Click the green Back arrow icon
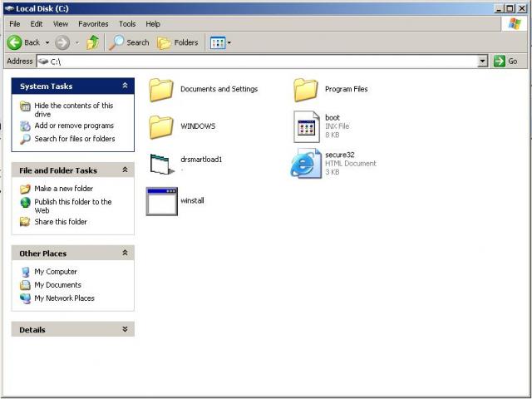This screenshot has height=399, width=532. [x=14, y=42]
